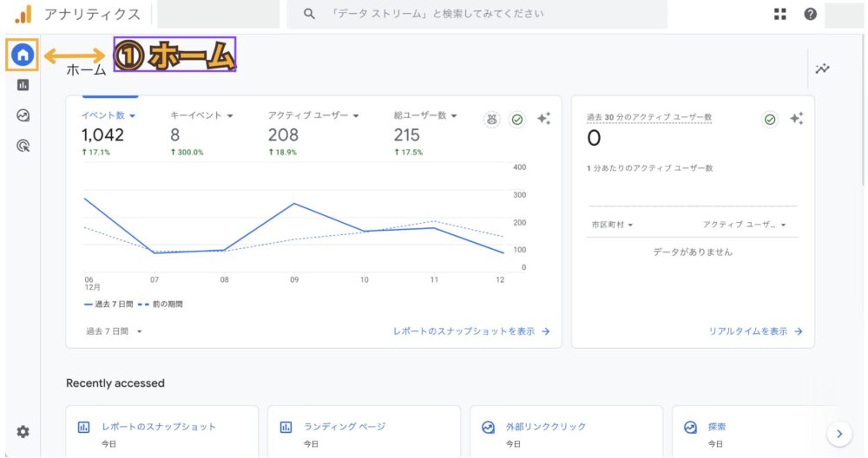Click the 外部リンククリック card icon
Viewport: 868px width, 458px height.
coord(488,427)
